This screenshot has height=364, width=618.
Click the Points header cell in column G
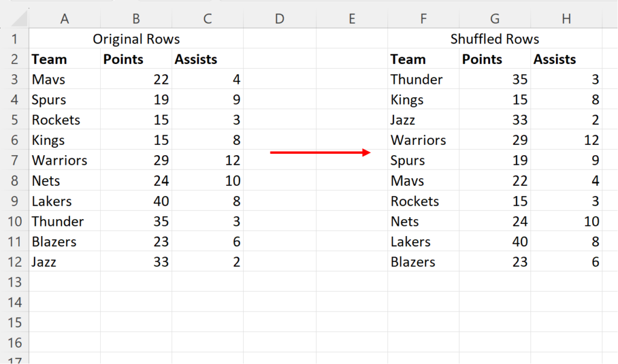tap(495, 59)
